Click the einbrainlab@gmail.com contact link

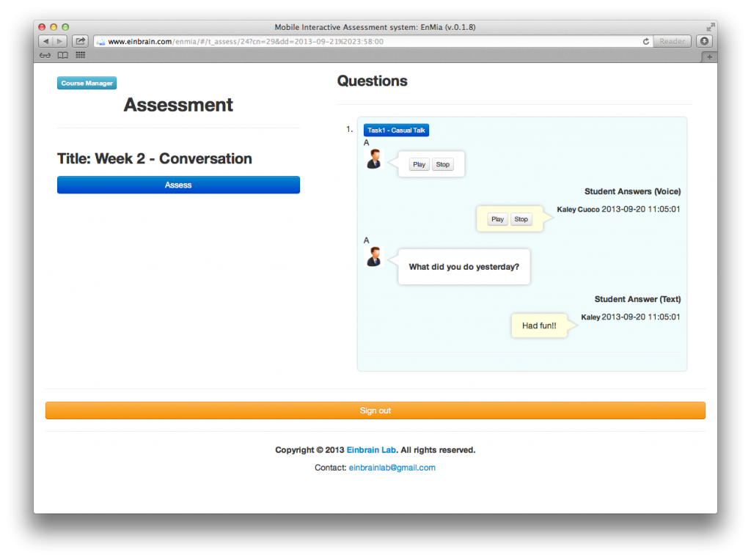(x=392, y=468)
